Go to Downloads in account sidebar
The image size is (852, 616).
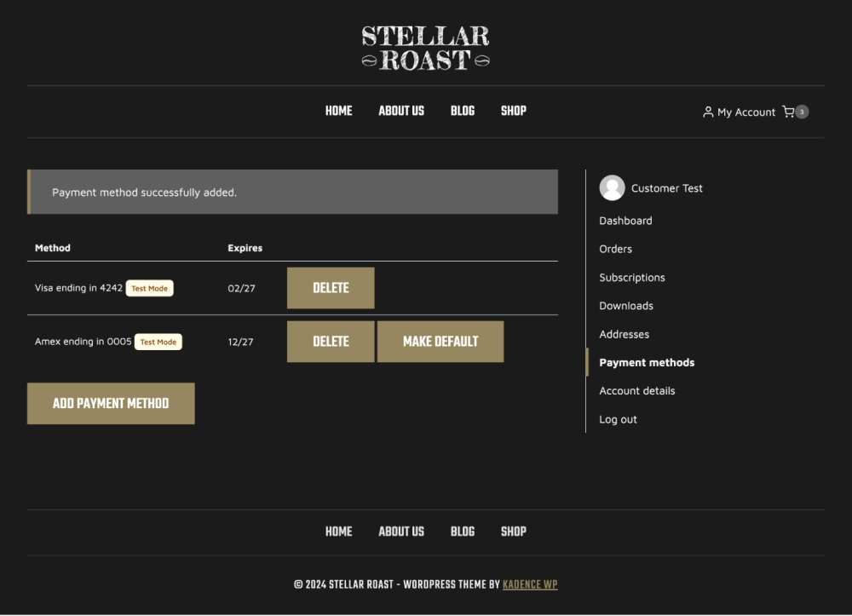(x=626, y=306)
